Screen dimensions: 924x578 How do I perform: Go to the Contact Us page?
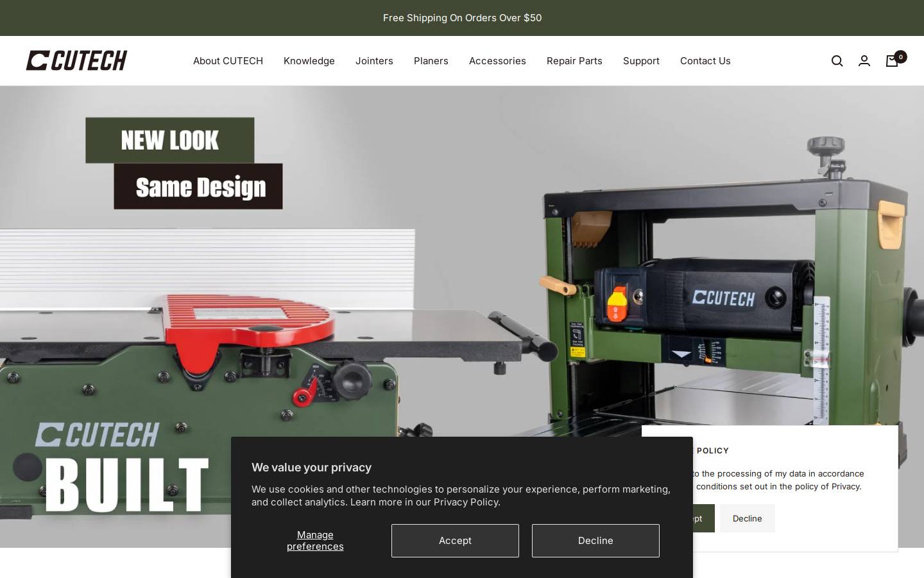pos(705,61)
